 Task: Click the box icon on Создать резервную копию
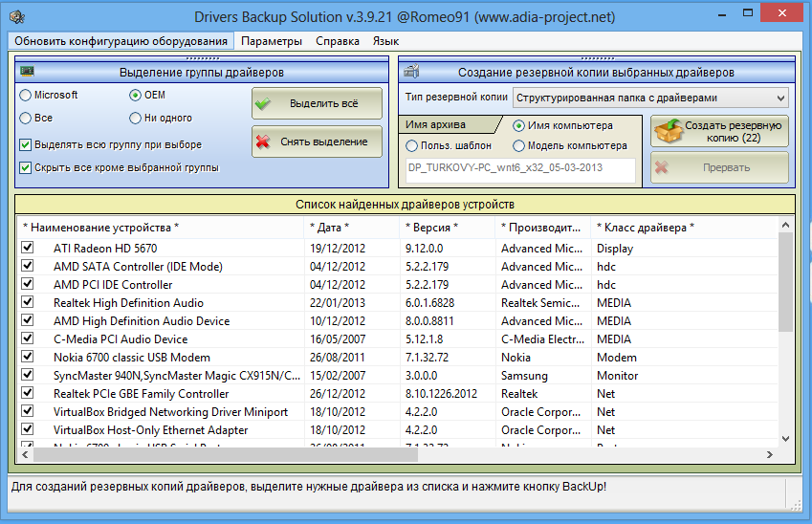[x=667, y=131]
